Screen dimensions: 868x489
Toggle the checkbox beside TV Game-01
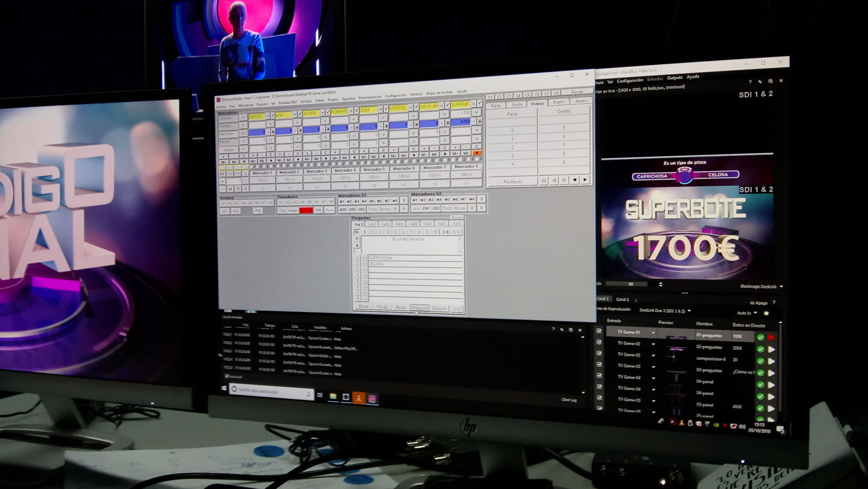(x=598, y=331)
